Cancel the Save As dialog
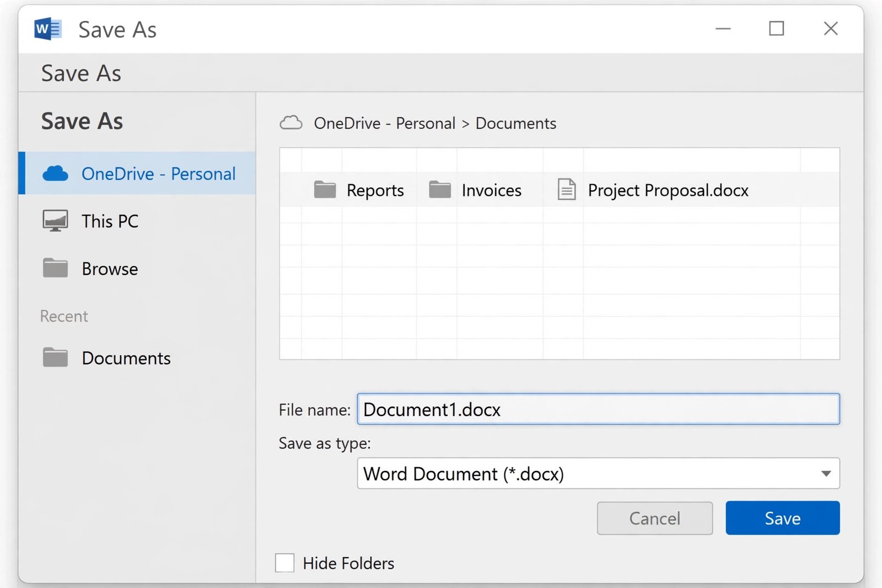 pos(655,518)
